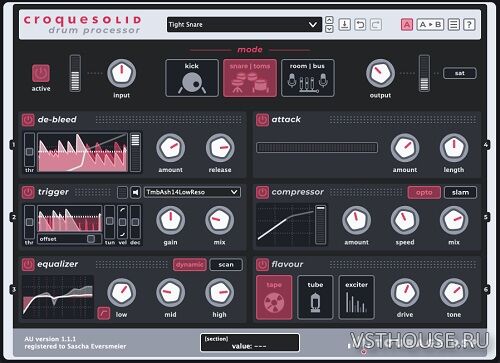500x363 pixels.
Task: Select the A state button
Action: [407, 25]
